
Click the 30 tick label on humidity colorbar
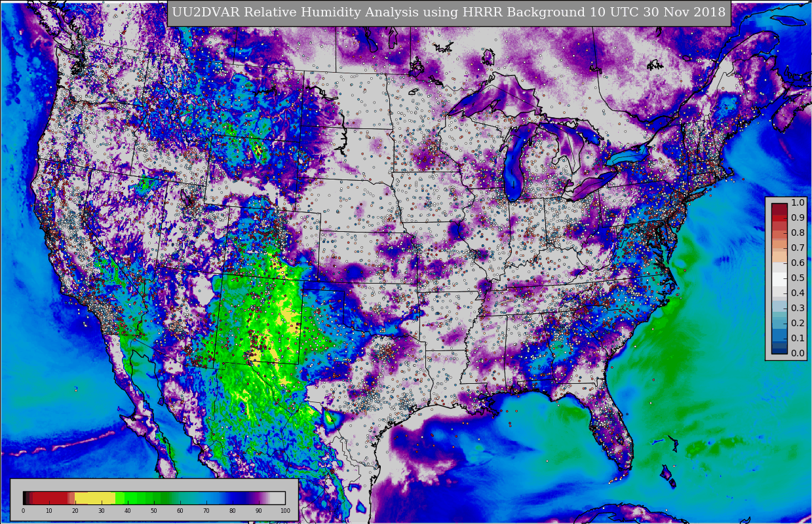click(102, 511)
